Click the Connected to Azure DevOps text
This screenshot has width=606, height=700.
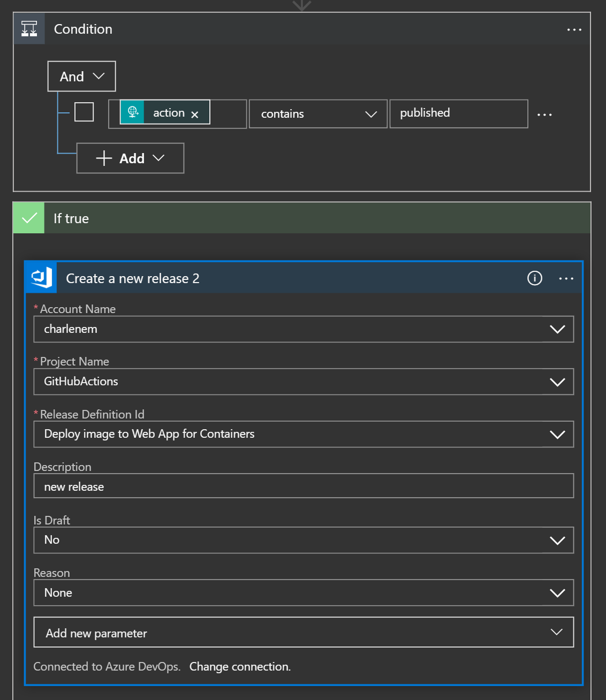(x=107, y=666)
